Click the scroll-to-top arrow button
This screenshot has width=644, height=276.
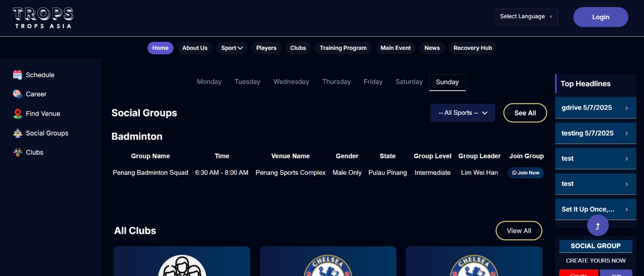coord(598,226)
